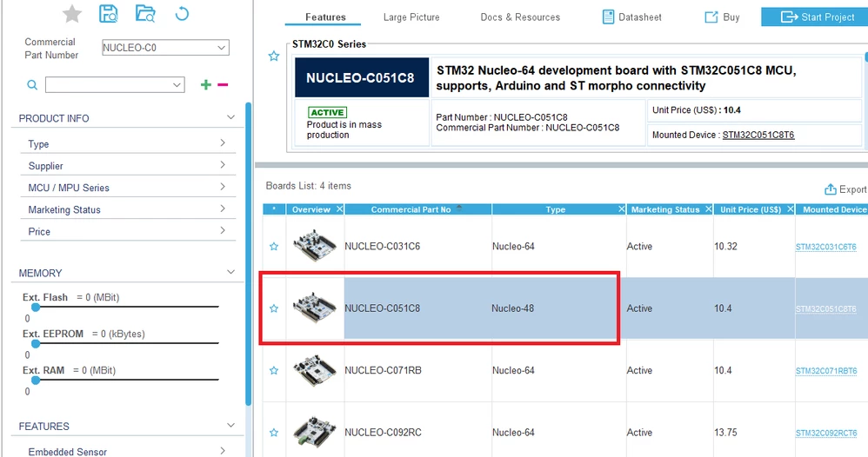
Task: Switch to the Large Picture tab
Action: (411, 17)
